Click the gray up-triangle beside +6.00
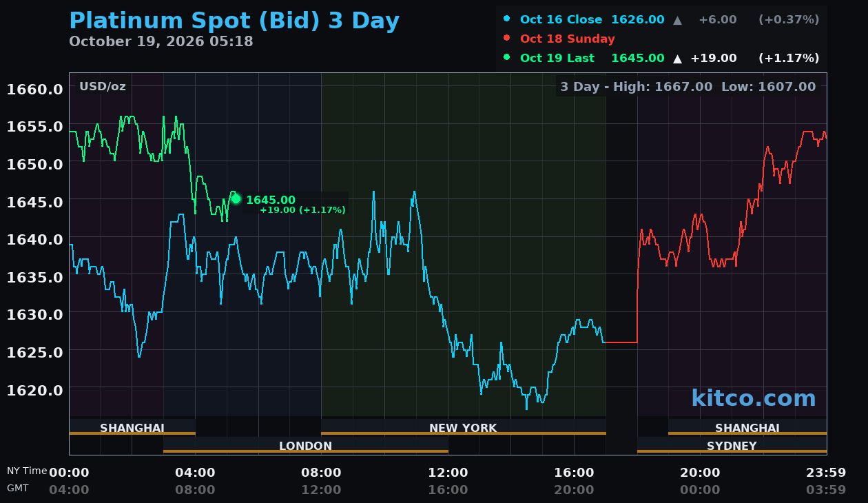This screenshot has width=868, height=503. click(x=677, y=20)
